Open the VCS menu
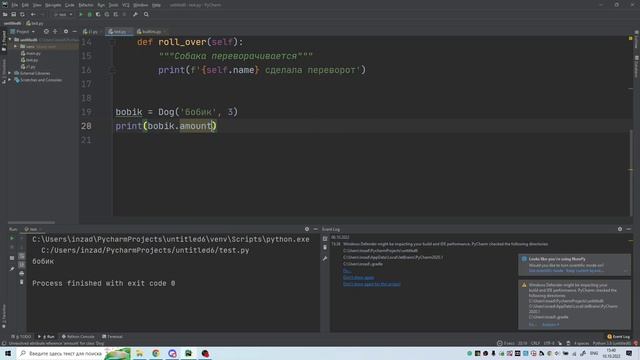Screen dimensions: 640x360 [x=126, y=5]
